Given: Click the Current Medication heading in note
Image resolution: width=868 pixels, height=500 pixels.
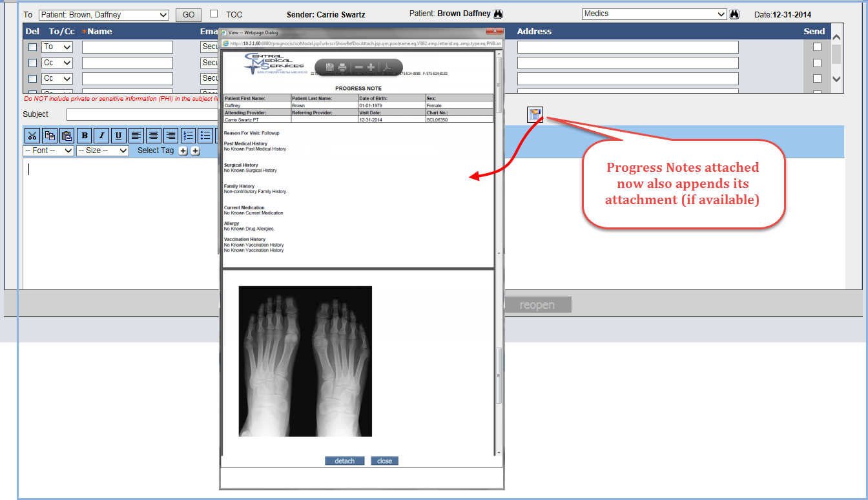Looking at the screenshot, I should tap(244, 208).
